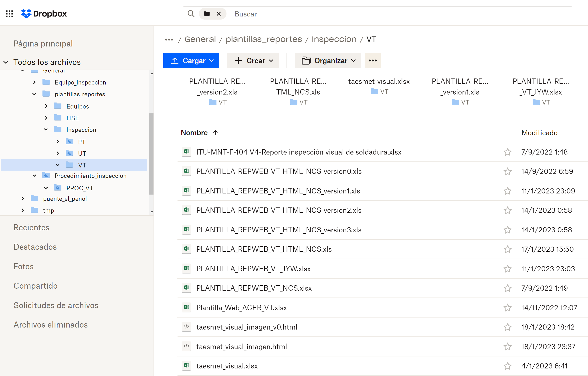
Task: Go to Recientes in sidebar
Action: tap(32, 227)
